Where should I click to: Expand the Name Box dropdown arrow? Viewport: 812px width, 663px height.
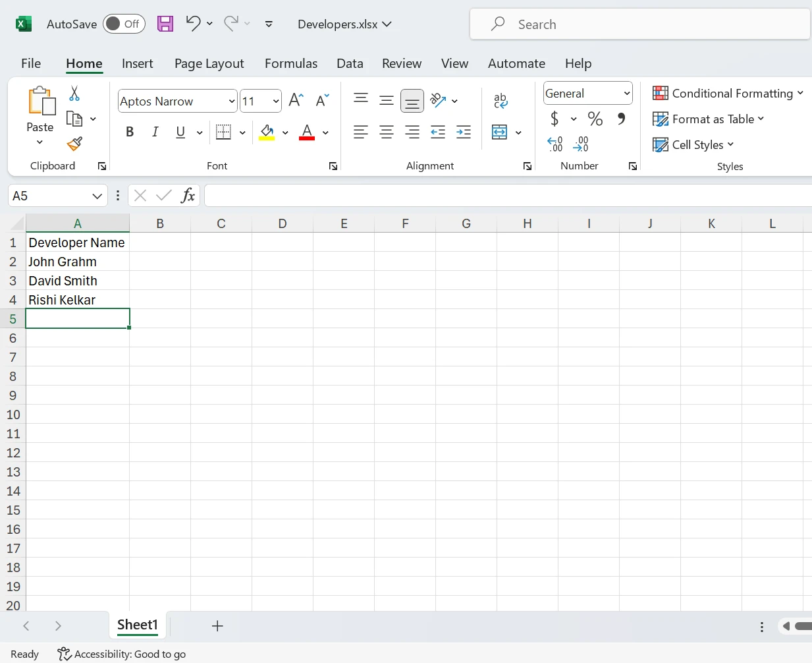(97, 196)
